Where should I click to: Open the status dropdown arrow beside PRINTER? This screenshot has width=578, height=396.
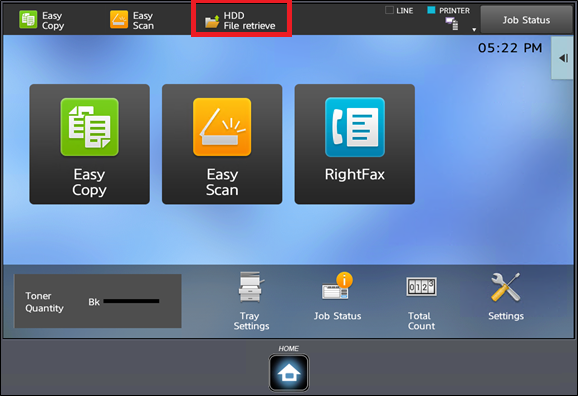coord(474,29)
